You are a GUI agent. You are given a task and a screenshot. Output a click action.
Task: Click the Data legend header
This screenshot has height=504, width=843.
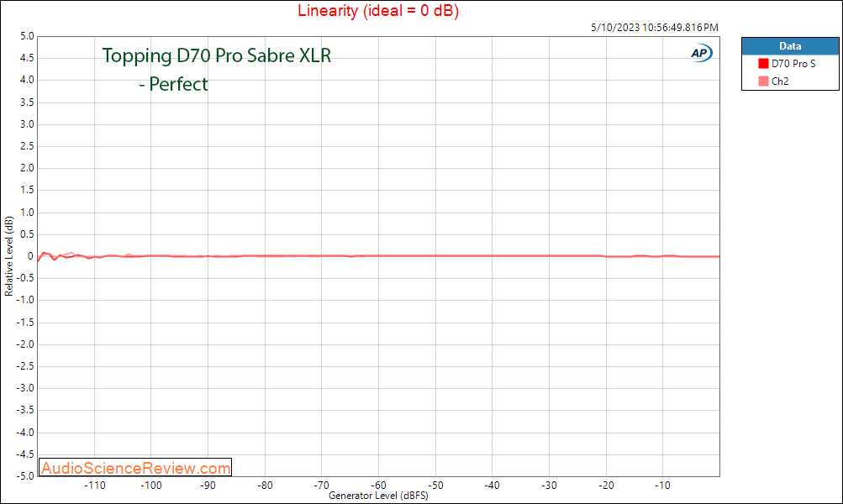(x=790, y=46)
